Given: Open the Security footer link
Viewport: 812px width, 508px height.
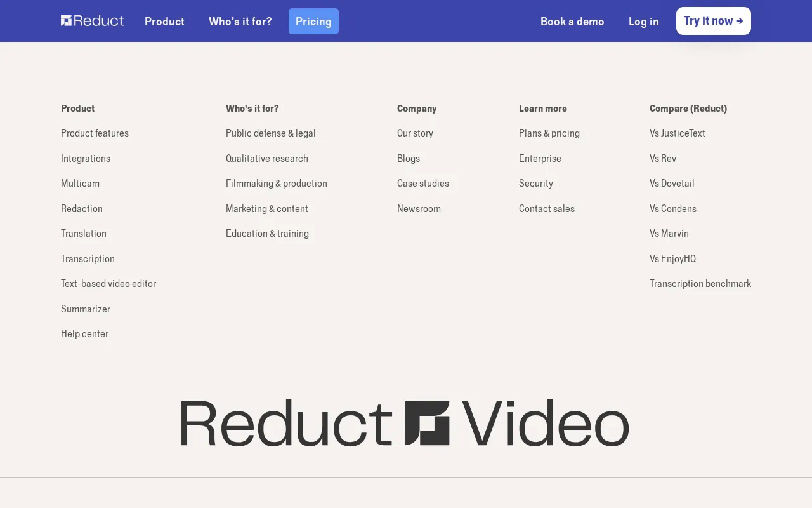Looking at the screenshot, I should point(536,184).
